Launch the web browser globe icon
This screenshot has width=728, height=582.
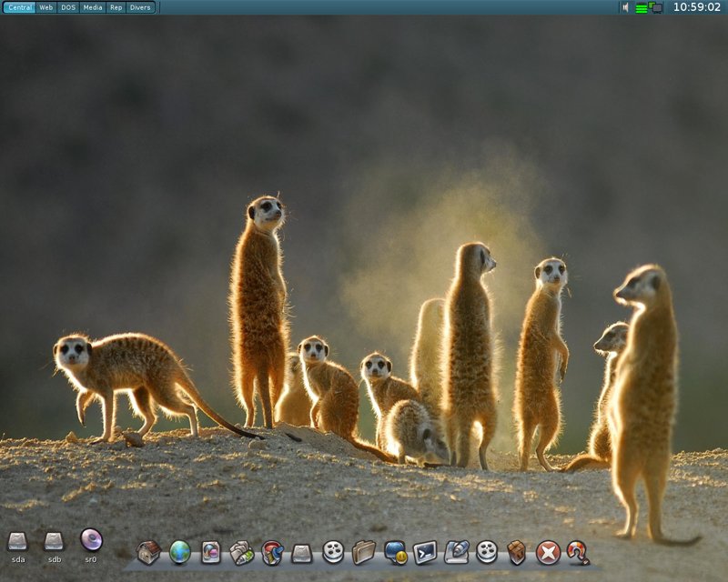pyautogui.click(x=179, y=552)
